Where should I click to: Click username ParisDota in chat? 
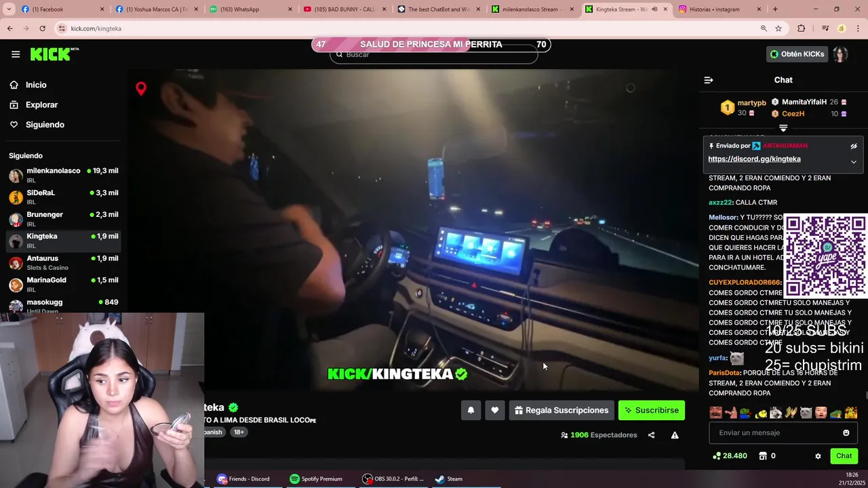[724, 373]
